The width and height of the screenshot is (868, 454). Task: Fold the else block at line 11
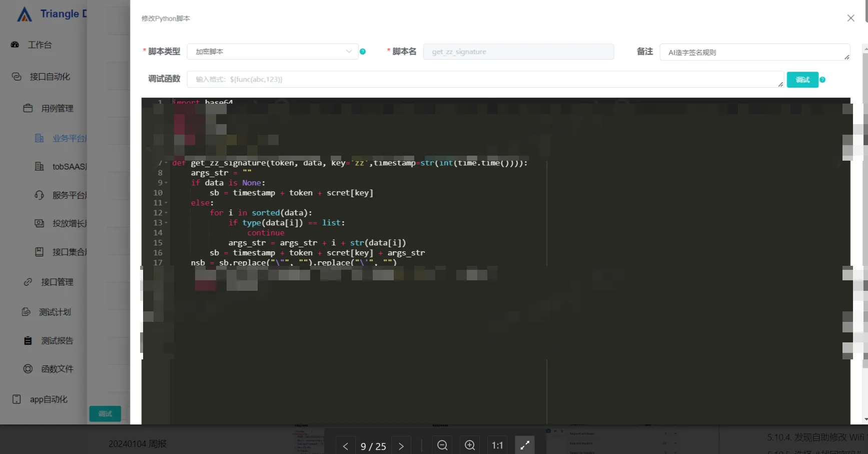(166, 203)
